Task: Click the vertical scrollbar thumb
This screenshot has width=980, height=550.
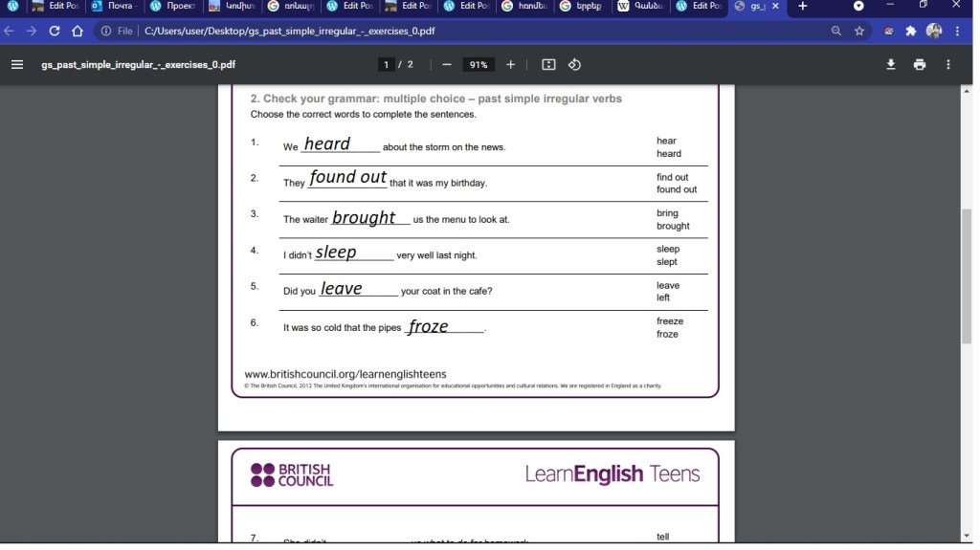Action: pos(967,275)
